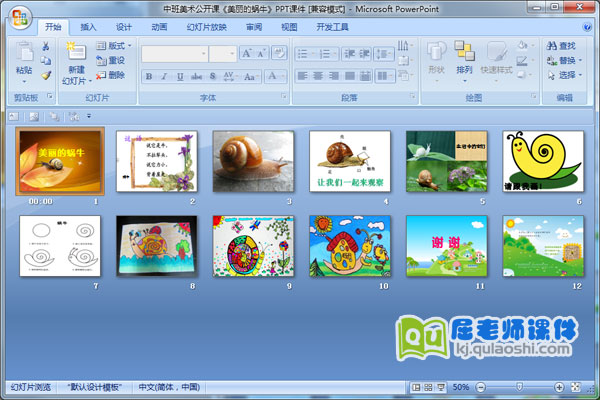Click the Increase Indent icon
This screenshot has width=600, height=400.
364,54
